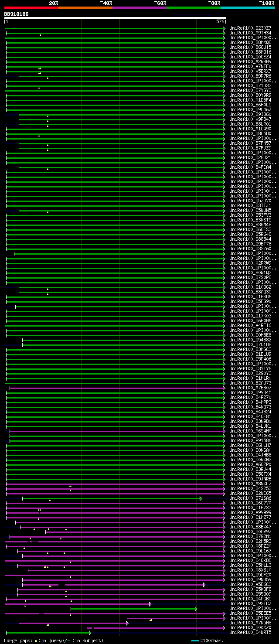
Task: Select the label UniRef100_C1BSG6
Action: point(250,296)
